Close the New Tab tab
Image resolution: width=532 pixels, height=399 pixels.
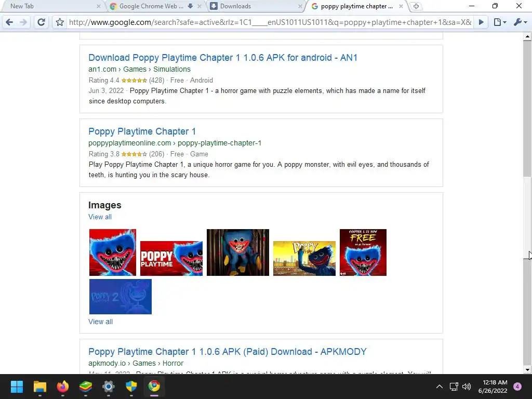(x=98, y=6)
